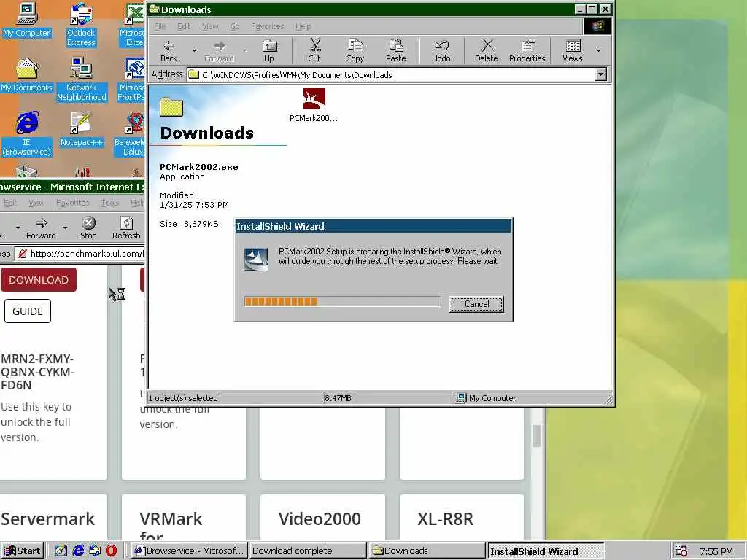The height and width of the screenshot is (560, 747).
Task: Click Internet Explorer quick launch icon
Action: (x=78, y=551)
